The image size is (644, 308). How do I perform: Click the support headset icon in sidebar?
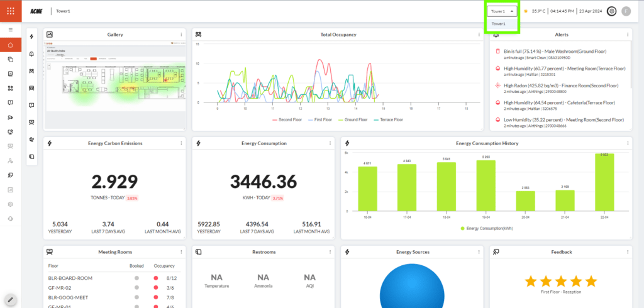[11, 218]
